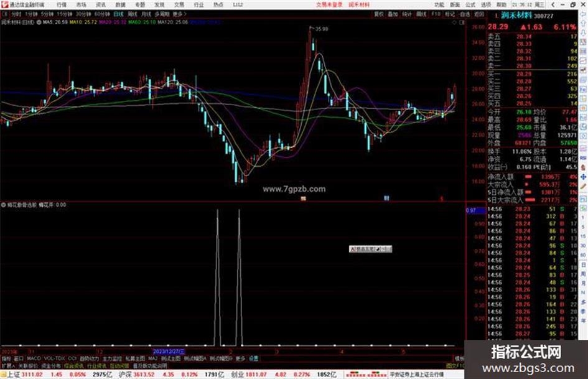Click the chart line sidebar icon
Image resolution: width=588 pixels, height=379 pixels.
[x=583, y=60]
